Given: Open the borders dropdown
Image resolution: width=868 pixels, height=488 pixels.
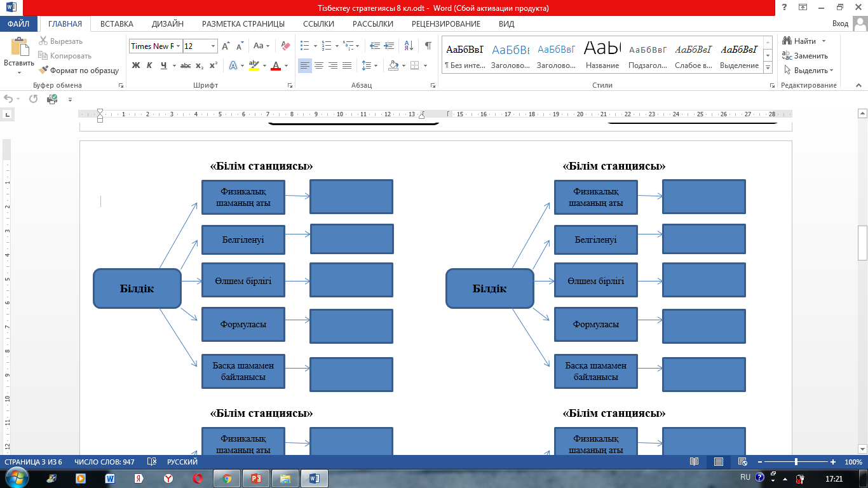Looking at the screenshot, I should pos(425,65).
